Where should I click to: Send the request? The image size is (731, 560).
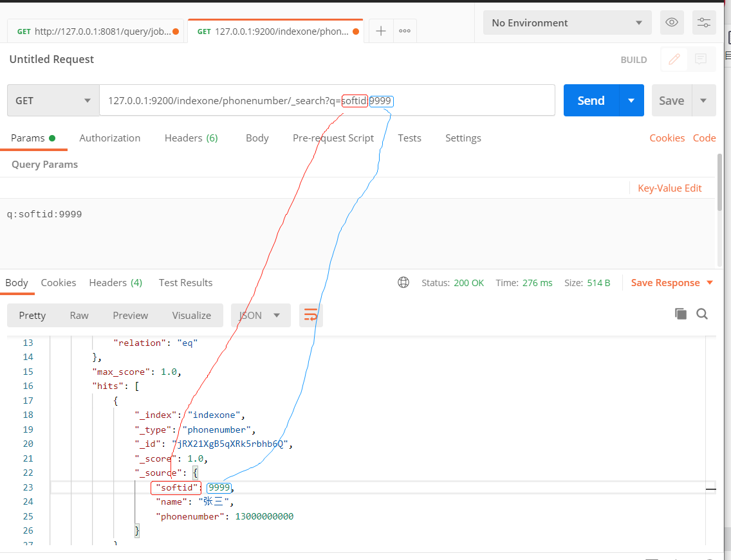click(590, 100)
